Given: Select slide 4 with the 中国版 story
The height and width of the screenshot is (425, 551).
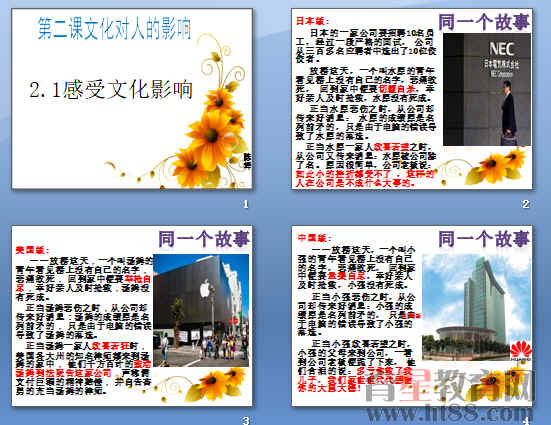Looking at the screenshot, I should pos(412,316).
